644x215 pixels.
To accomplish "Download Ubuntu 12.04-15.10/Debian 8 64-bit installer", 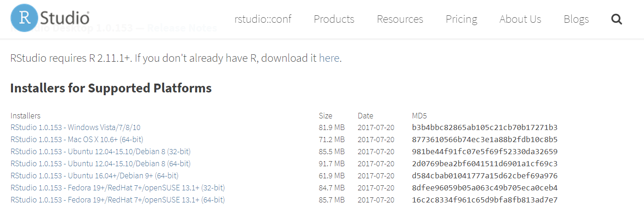I will tap(101, 163).
